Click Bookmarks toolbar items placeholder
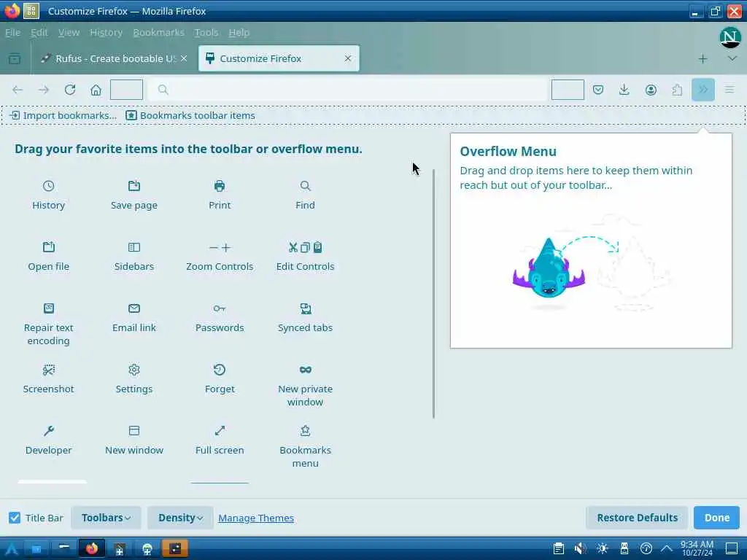This screenshot has height=560, width=747. [190, 115]
